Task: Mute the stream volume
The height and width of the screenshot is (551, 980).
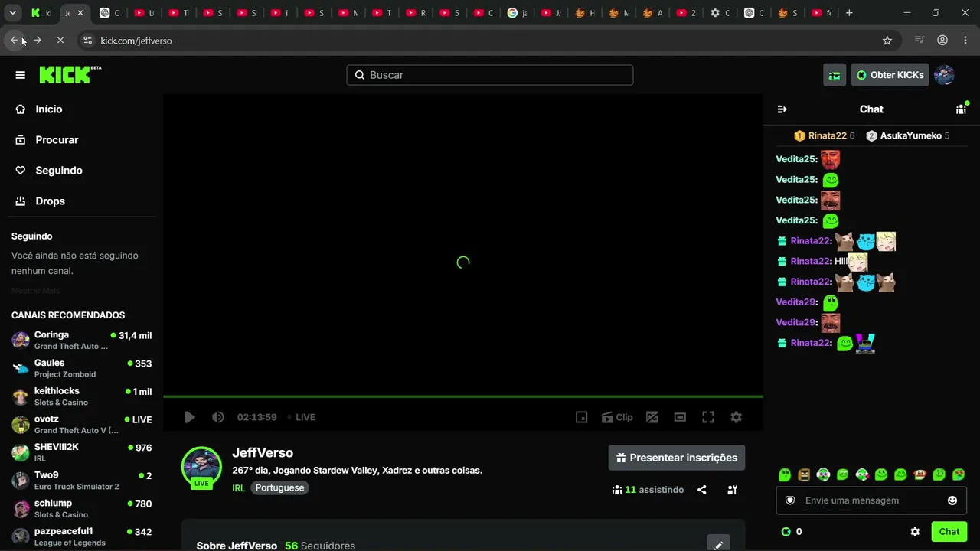Action: (218, 417)
